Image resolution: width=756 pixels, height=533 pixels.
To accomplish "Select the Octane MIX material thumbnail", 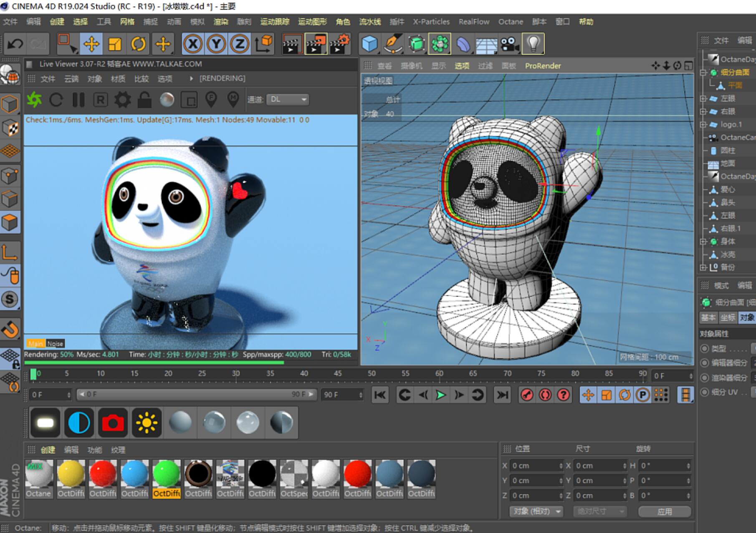I will tap(39, 478).
